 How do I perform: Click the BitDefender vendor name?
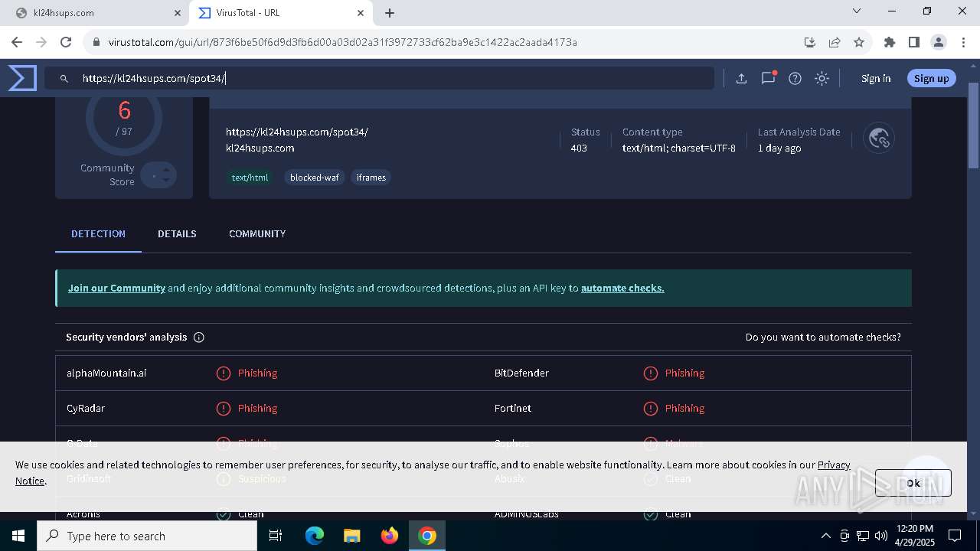521,373
